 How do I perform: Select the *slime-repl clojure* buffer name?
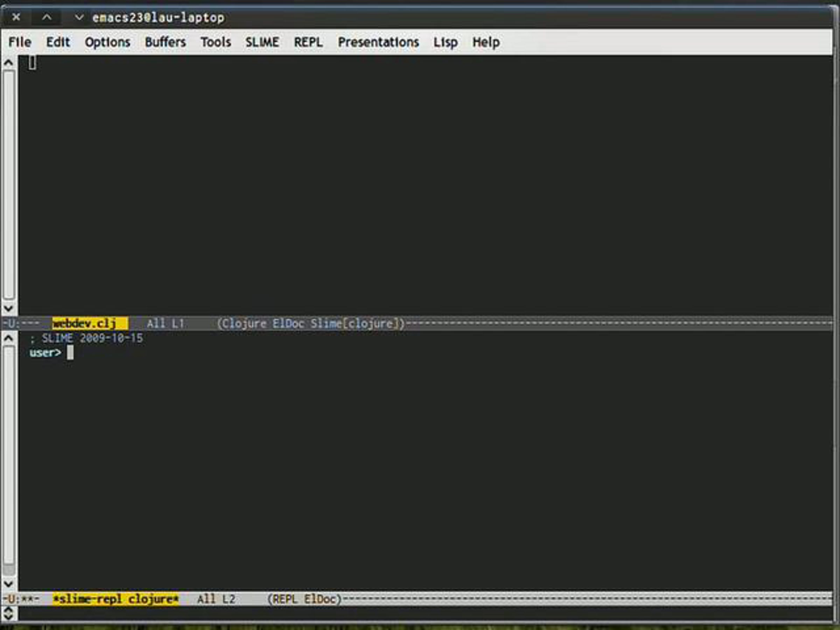pos(115,599)
